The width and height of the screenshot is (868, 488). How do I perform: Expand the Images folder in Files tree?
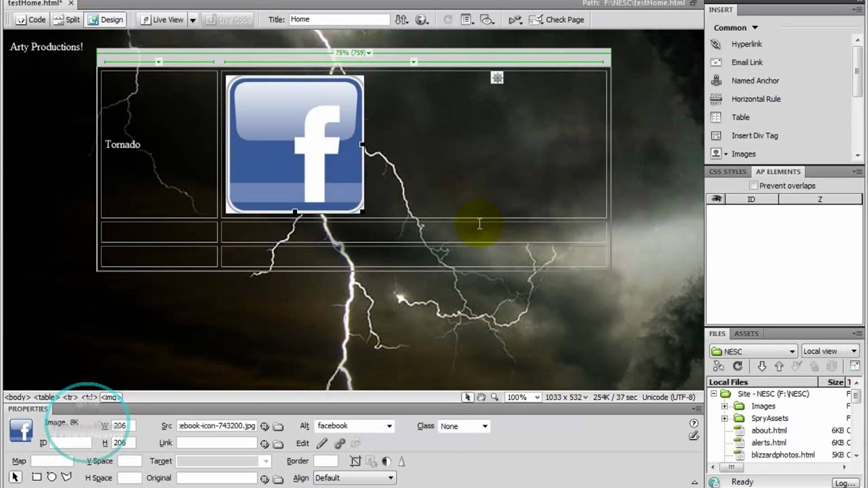pos(724,407)
